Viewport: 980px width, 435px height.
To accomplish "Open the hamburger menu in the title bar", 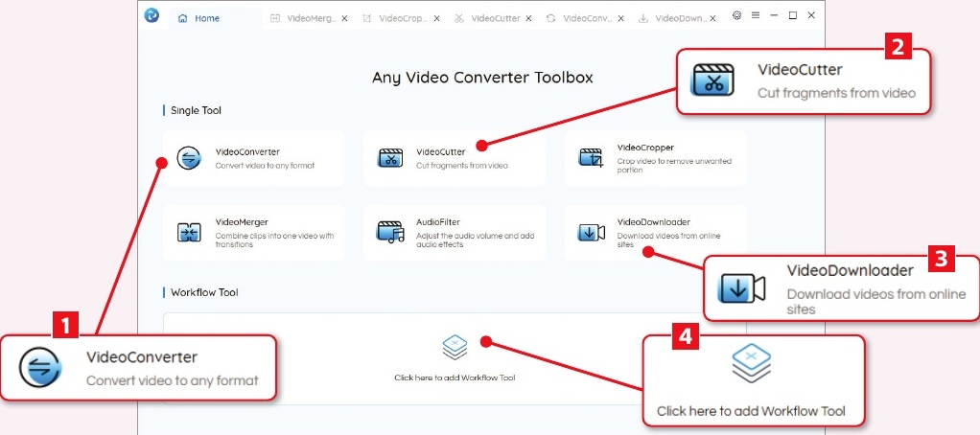I will coord(755,16).
